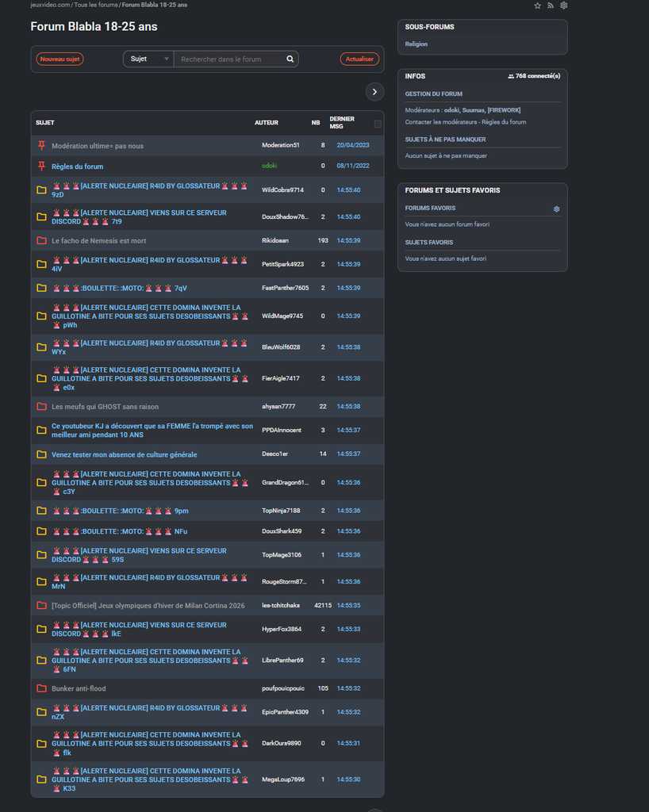
Task: Open favorite forums settings gear
Action: [556, 209]
